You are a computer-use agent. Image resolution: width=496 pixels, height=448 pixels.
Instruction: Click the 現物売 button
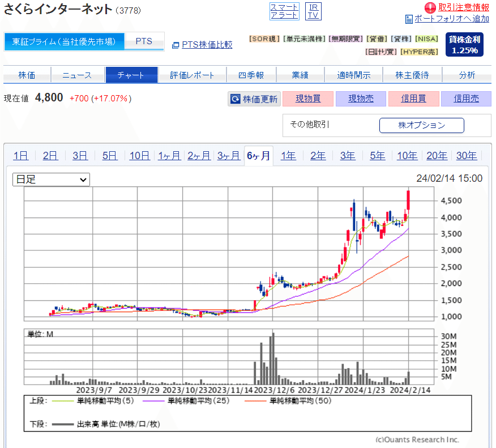[361, 99]
